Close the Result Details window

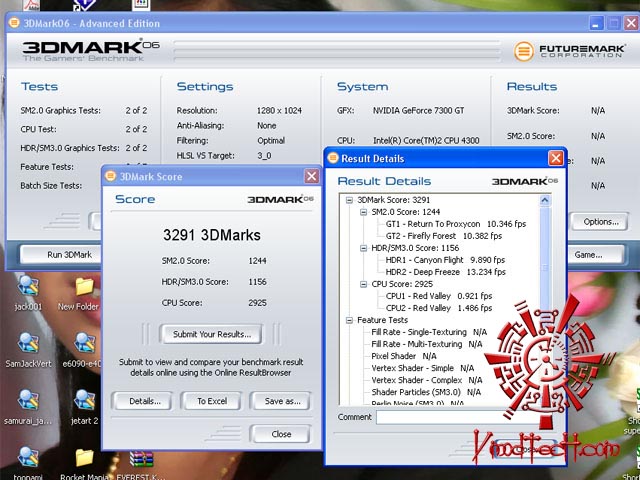pos(556,158)
